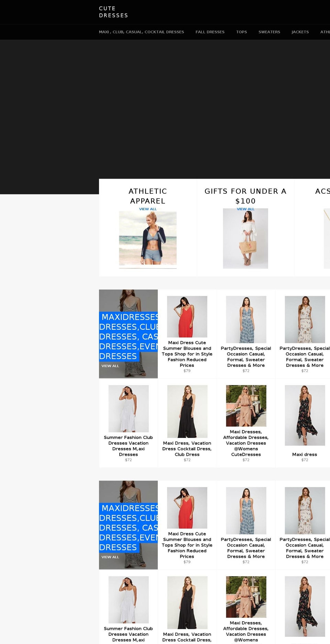Open red maxi dress photo in second grid

pyautogui.click(x=187, y=508)
